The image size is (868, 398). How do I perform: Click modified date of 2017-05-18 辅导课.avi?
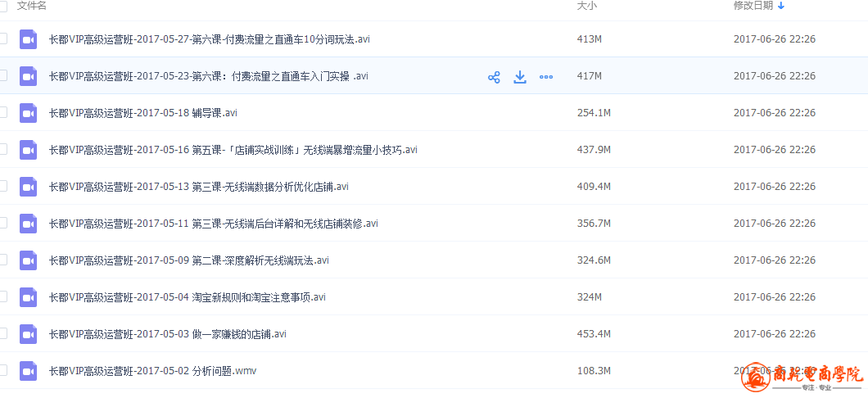775,113
